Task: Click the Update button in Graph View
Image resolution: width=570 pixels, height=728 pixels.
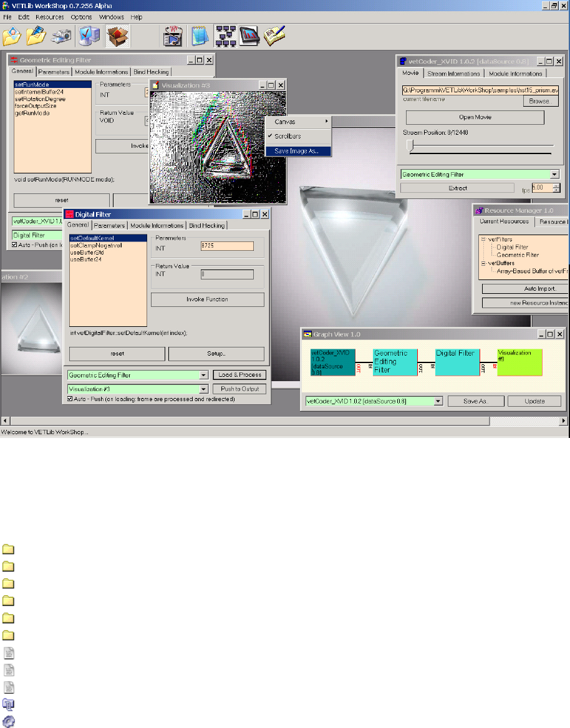Action: (x=534, y=401)
